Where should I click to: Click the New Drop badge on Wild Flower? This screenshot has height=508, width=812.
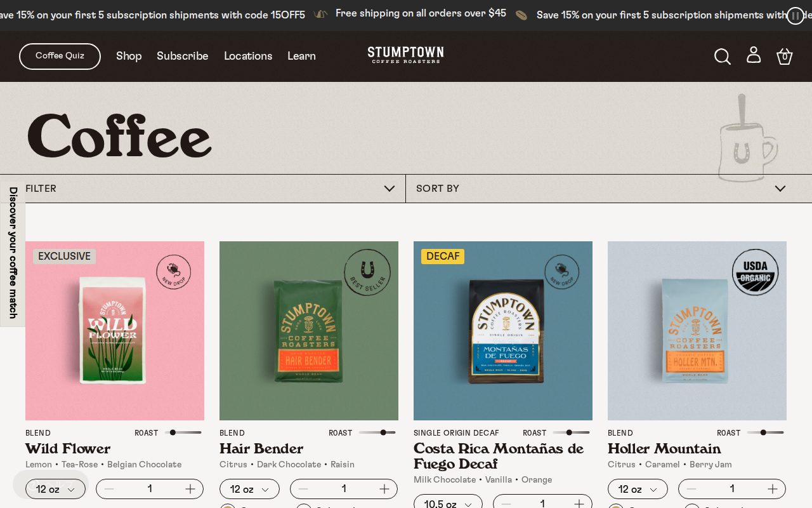(174, 272)
